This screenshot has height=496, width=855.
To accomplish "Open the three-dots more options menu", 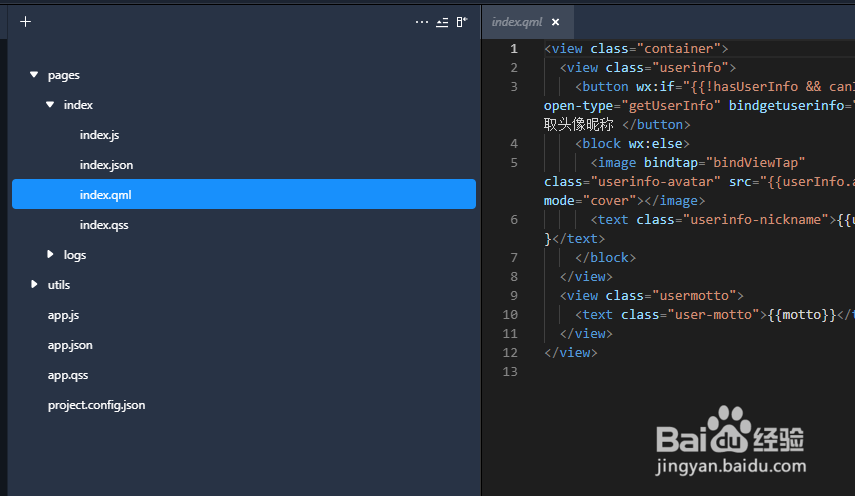I will tap(422, 22).
